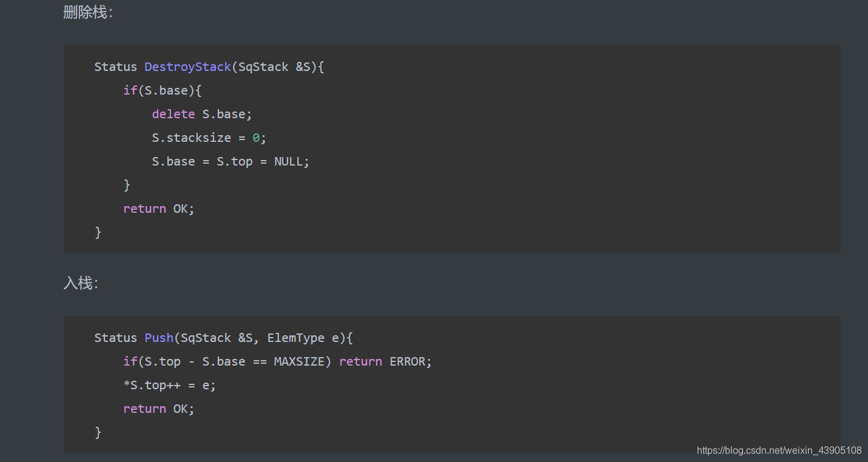
Task: Click the line 'Status Push(SqStack &S, ElemType e){'
Action: [x=223, y=338]
